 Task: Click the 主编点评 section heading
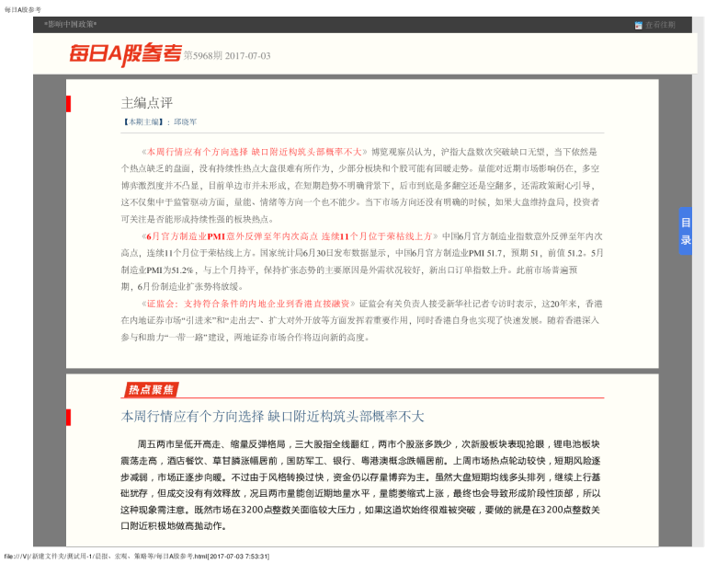pos(147,102)
